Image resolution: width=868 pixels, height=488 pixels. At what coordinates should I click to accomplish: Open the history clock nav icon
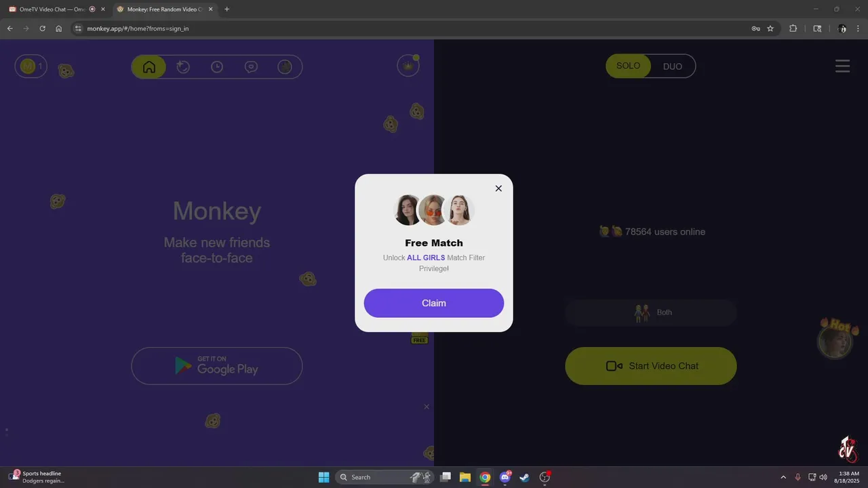click(217, 67)
